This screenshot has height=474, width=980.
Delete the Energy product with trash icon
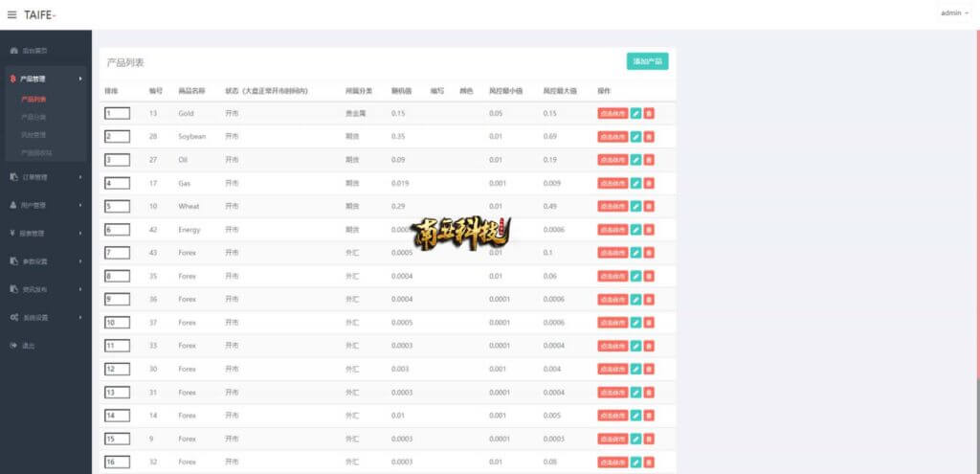click(x=649, y=230)
